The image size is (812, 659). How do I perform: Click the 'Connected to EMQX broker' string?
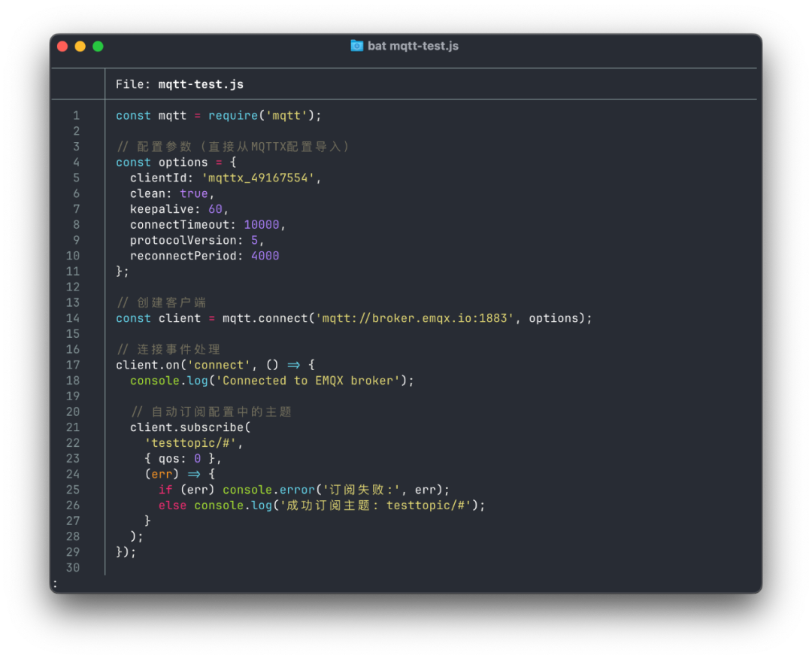click(x=308, y=381)
